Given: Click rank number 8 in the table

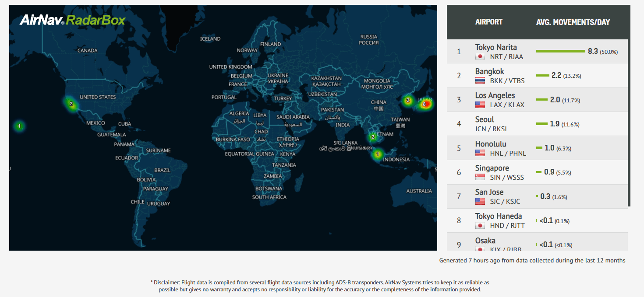Looking at the screenshot, I should click(459, 220).
